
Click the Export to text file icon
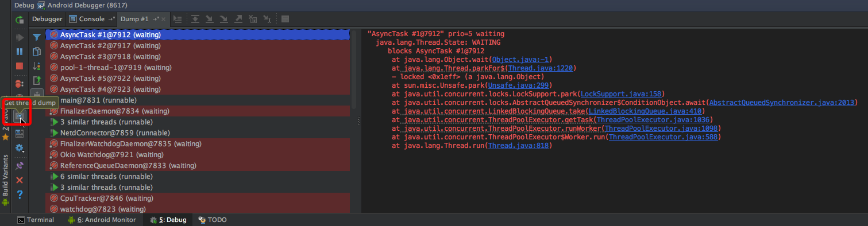pos(37,80)
